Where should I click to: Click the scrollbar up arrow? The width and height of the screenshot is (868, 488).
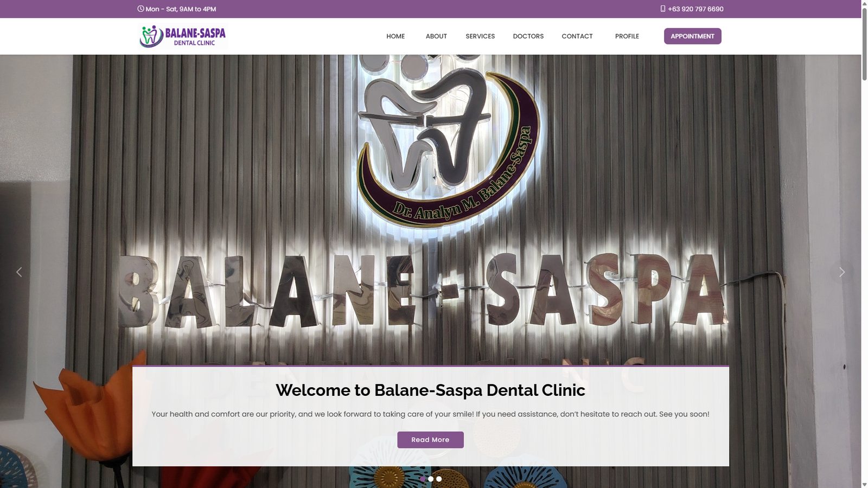point(865,4)
